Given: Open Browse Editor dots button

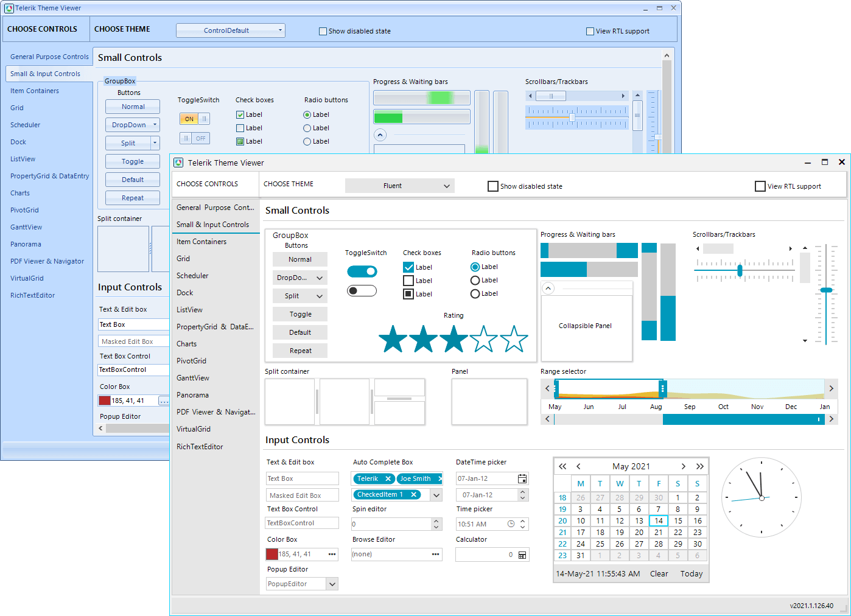Looking at the screenshot, I should point(436,554).
